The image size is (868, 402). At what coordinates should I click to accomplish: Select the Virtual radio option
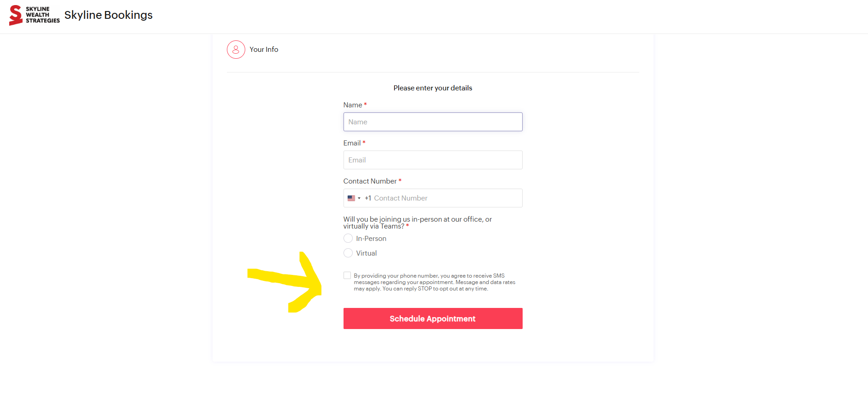point(348,253)
